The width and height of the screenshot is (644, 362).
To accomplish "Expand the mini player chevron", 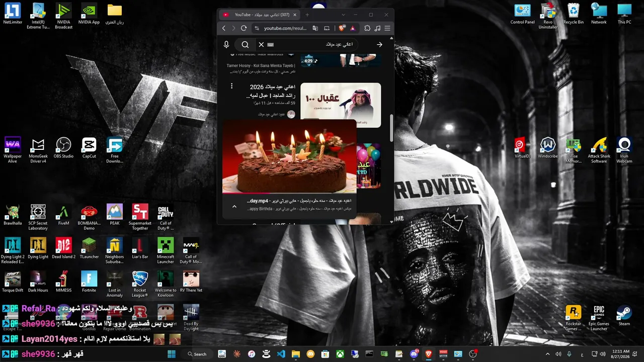I will coord(234,206).
